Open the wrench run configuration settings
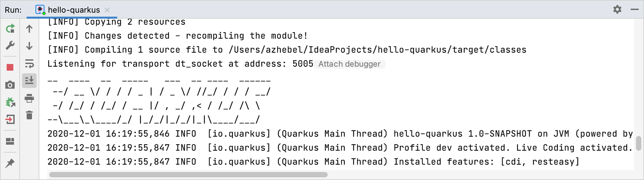Viewport: 644px width, 180px height. 10,45
